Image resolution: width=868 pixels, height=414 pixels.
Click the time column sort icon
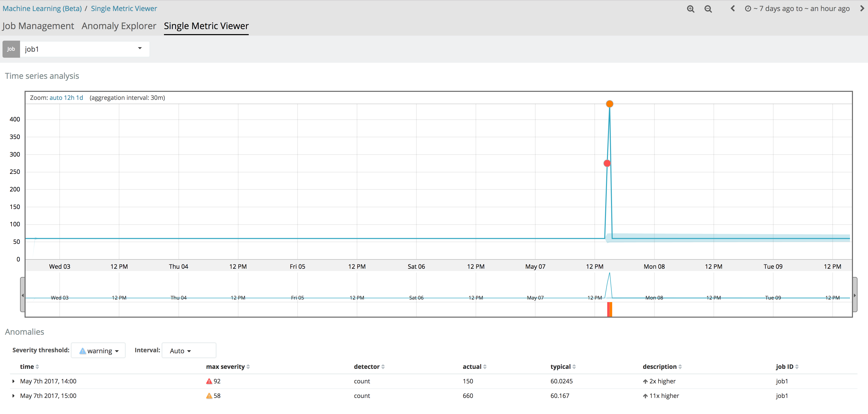37,367
